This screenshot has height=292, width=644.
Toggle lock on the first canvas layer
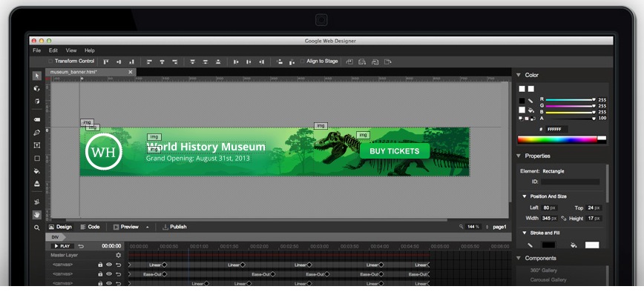pos(100,265)
